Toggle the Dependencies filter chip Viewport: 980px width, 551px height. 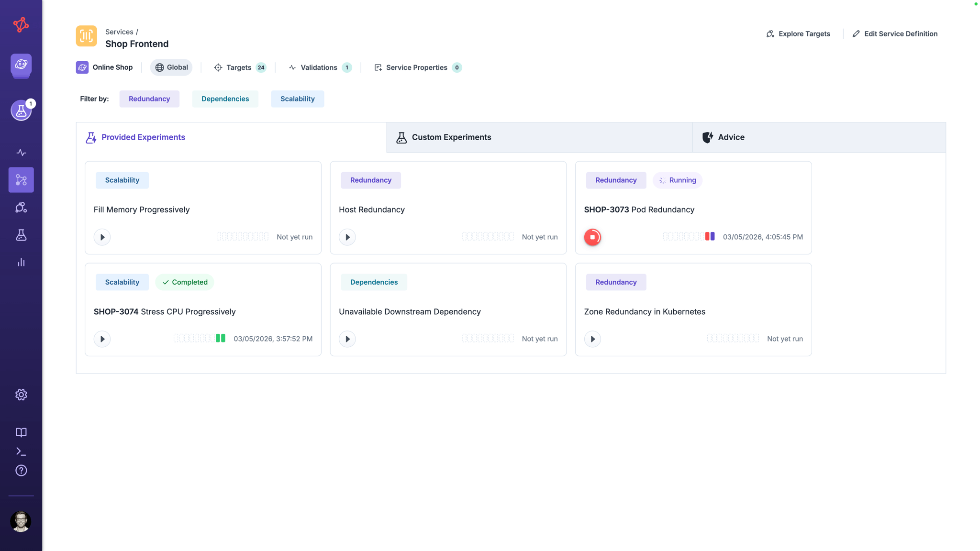point(225,99)
